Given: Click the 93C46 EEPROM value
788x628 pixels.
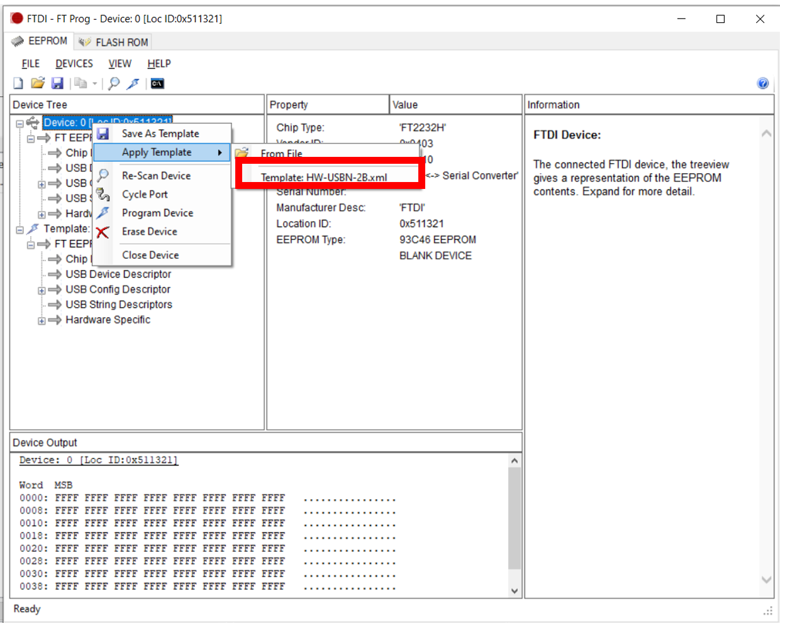Looking at the screenshot, I should (437, 240).
